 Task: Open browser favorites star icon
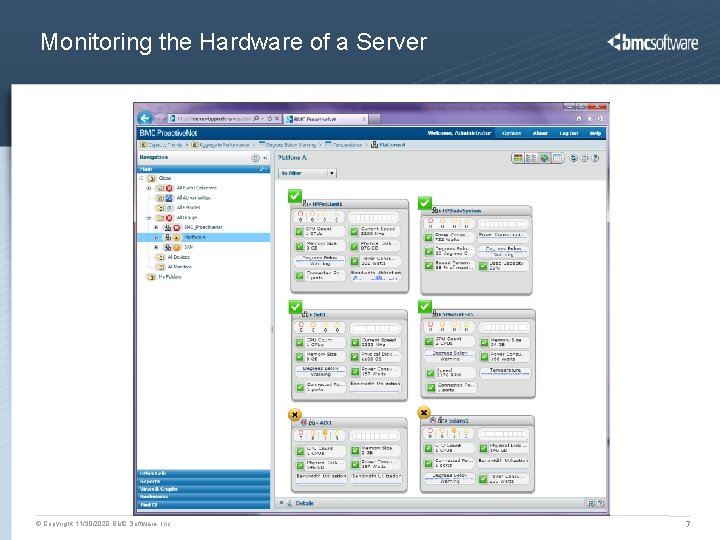click(x=590, y=118)
